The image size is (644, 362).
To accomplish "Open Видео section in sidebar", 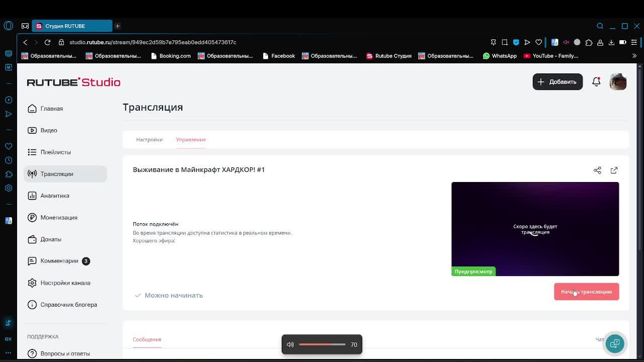I will point(49,130).
